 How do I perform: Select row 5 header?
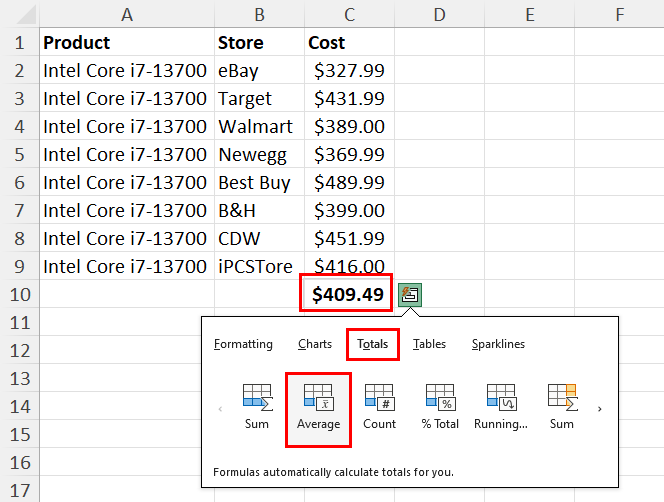[x=19, y=155]
